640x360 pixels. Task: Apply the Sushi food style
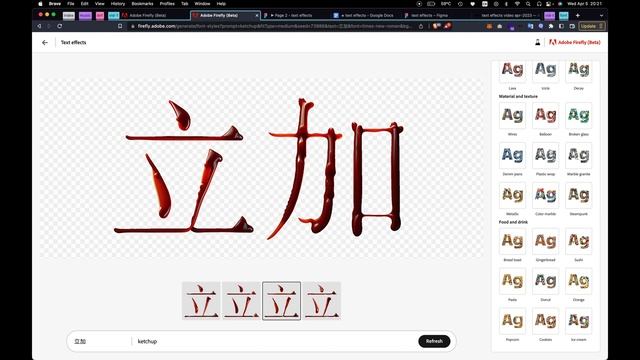(x=578, y=242)
